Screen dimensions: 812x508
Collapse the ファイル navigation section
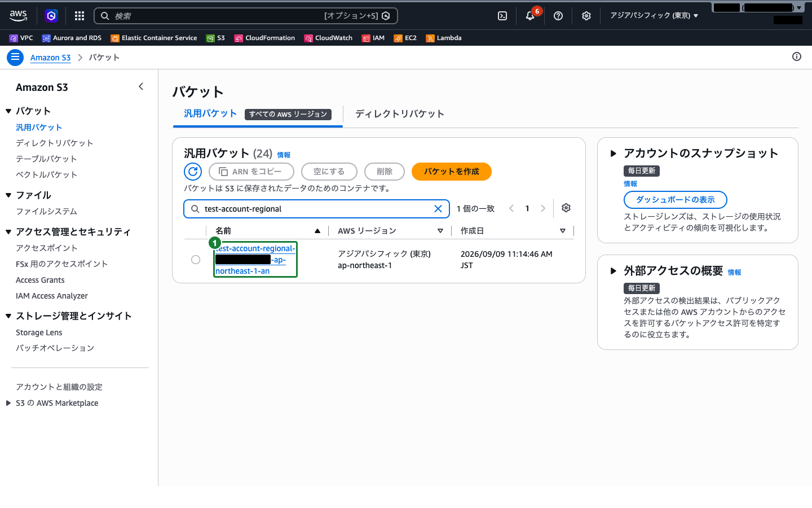pyautogui.click(x=8, y=195)
